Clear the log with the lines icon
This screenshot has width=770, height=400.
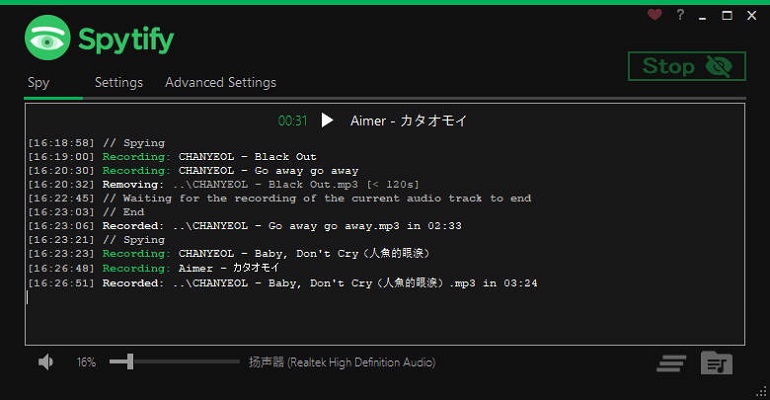(671, 364)
